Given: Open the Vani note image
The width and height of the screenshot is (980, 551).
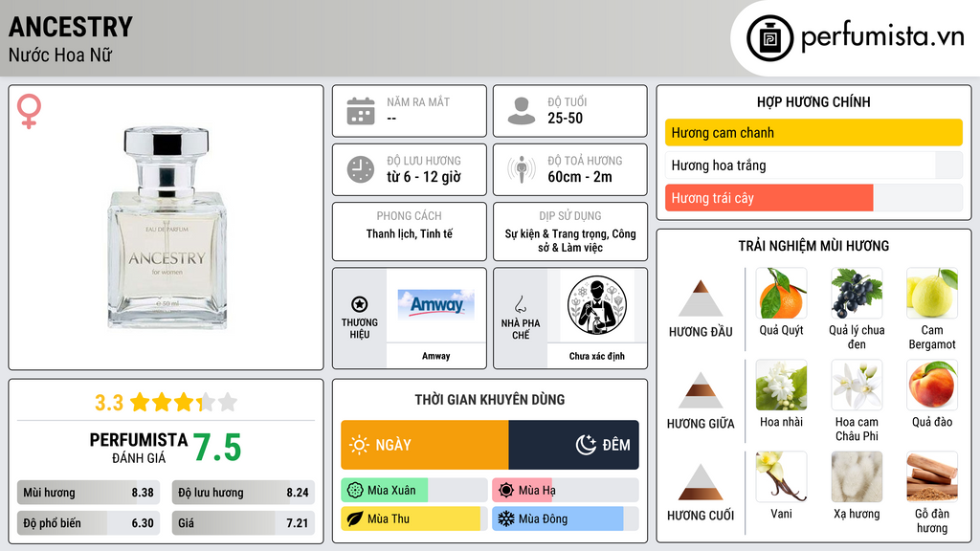Looking at the screenshot, I should click(781, 476).
